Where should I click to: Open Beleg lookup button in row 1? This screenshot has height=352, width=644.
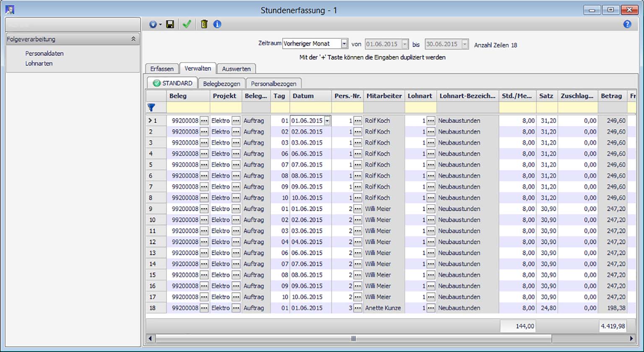click(x=204, y=120)
